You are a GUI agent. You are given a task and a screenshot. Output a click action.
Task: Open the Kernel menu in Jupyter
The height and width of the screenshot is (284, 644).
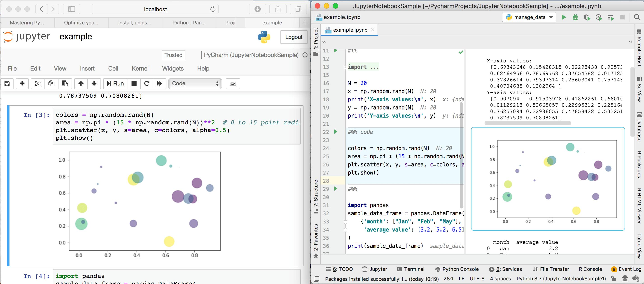click(140, 68)
